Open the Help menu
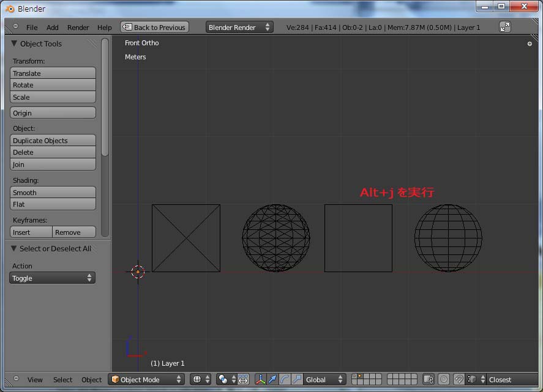The width and height of the screenshot is (543, 392). click(x=104, y=28)
